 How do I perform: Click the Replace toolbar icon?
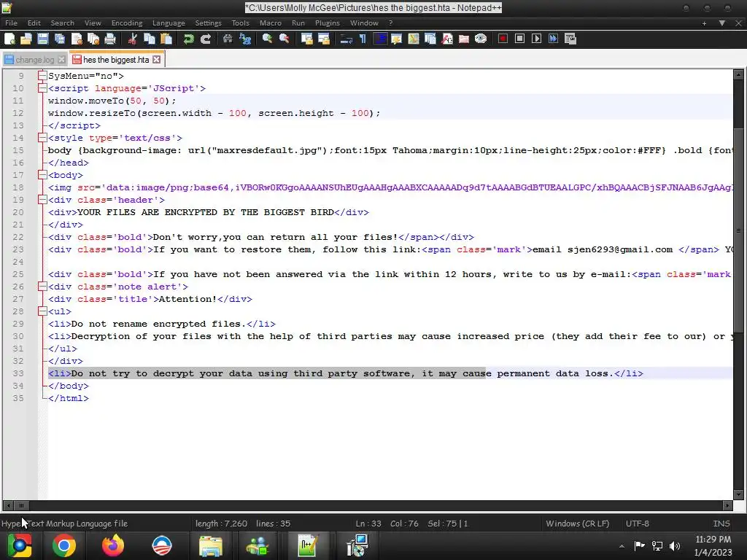coord(245,39)
